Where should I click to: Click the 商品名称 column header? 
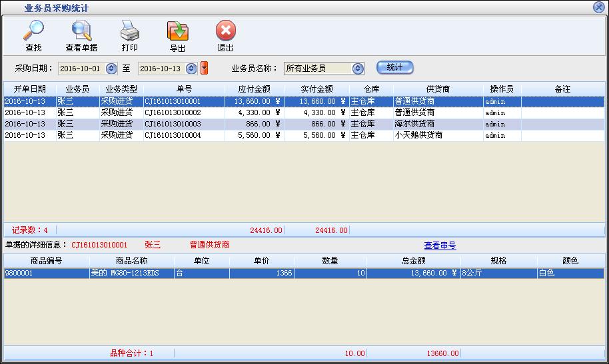[x=131, y=261]
